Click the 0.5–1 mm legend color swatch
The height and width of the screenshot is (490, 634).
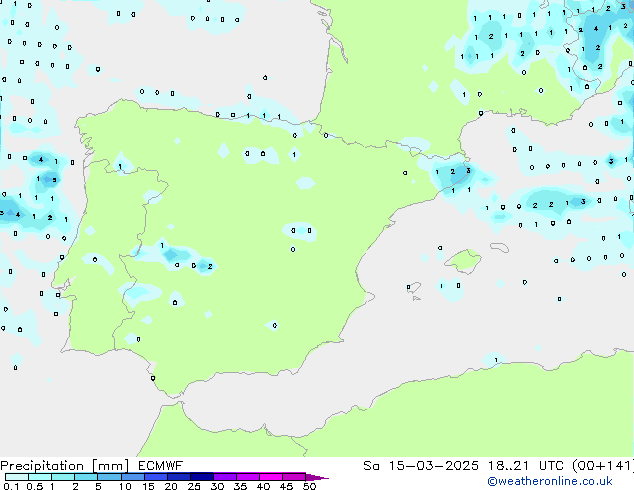pyautogui.click(x=40, y=477)
